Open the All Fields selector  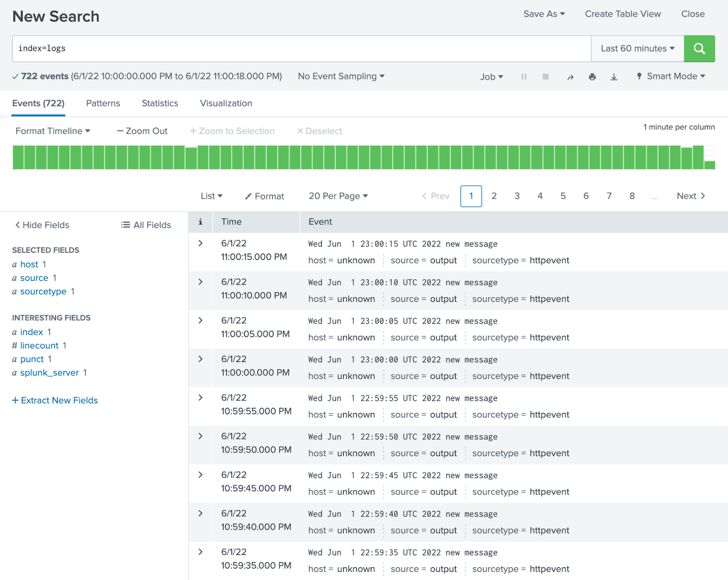point(146,225)
